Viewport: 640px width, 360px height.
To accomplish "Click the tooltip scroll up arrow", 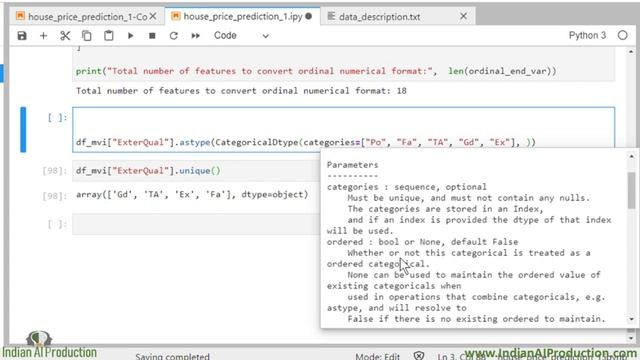I will point(631,156).
